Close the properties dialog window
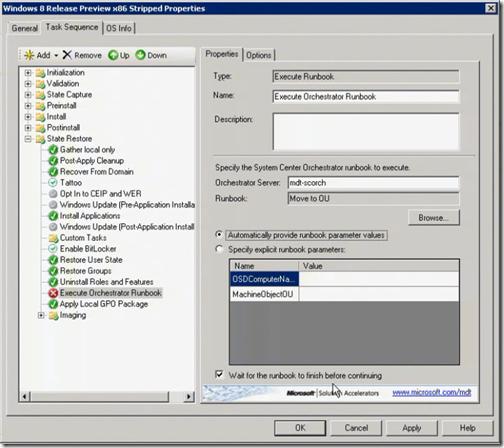Screen dimensions: 504x448 [x=490, y=8]
